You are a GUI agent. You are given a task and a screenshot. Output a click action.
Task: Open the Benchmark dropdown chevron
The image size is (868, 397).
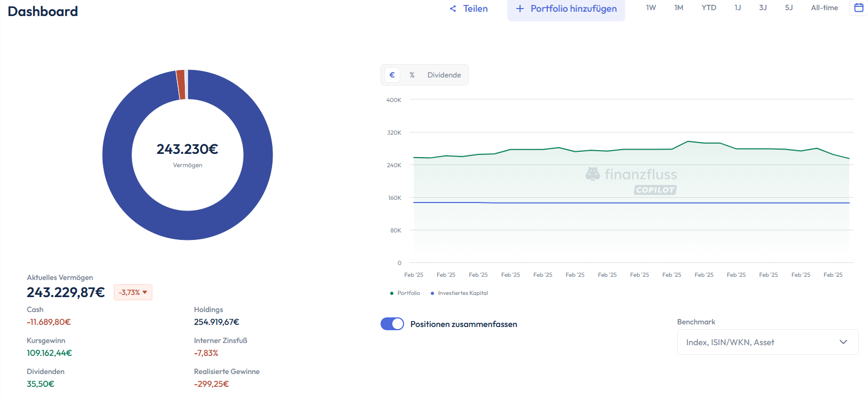[843, 342]
